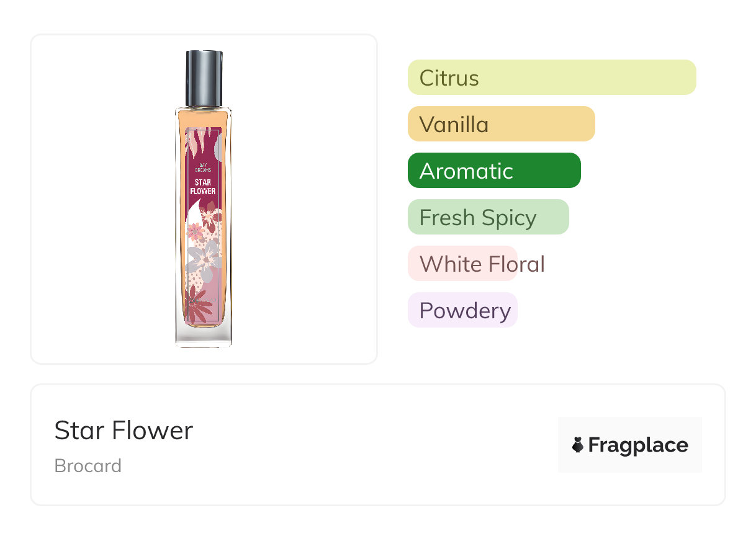The image size is (756, 536).
Task: Select the Vanilla accord bar
Action: point(501,124)
